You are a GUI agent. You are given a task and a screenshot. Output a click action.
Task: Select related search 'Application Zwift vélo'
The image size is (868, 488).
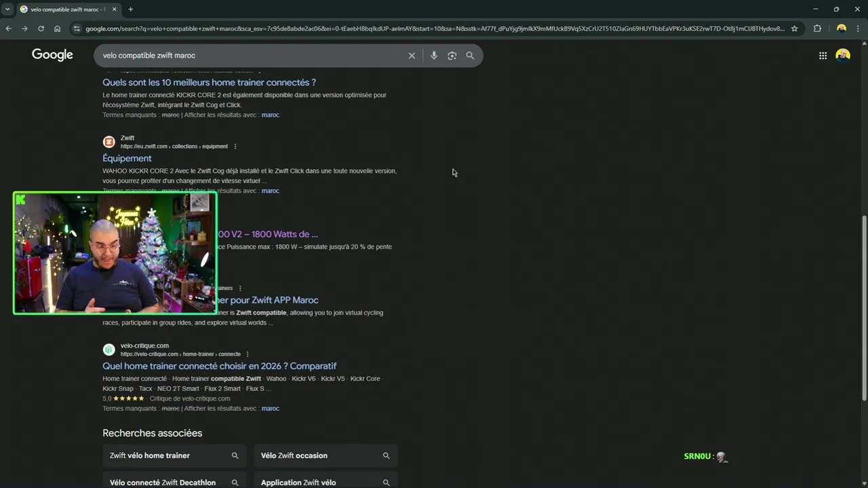coord(325,480)
